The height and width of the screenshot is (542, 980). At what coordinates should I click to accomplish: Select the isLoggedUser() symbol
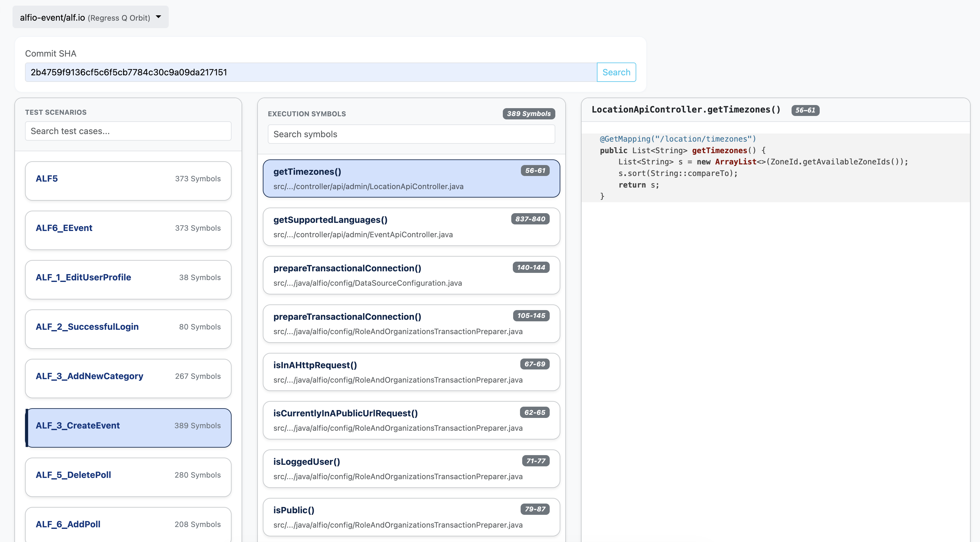(411, 469)
